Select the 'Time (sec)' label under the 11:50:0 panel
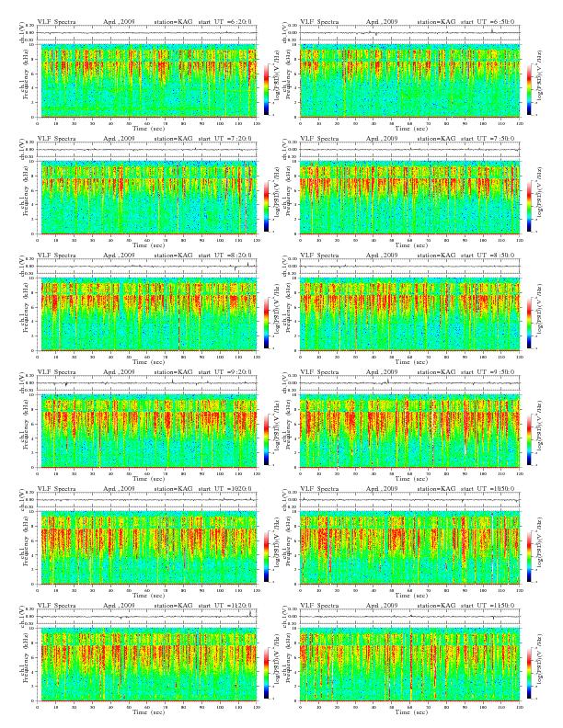 pyautogui.click(x=411, y=711)
